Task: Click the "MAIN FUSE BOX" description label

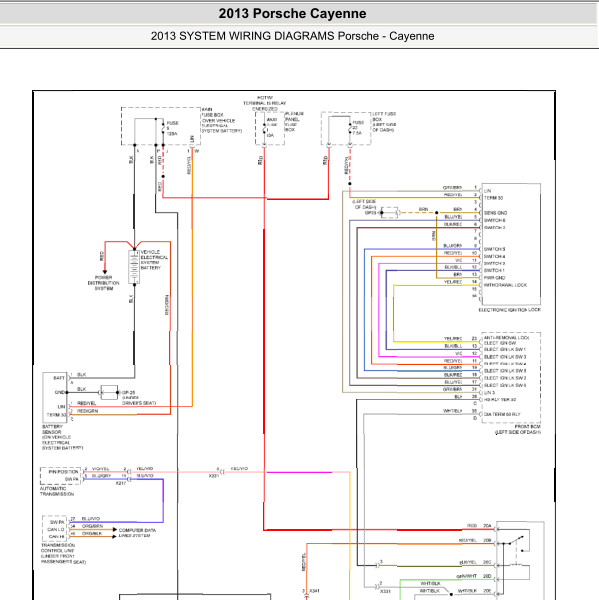Action: [x=222, y=120]
